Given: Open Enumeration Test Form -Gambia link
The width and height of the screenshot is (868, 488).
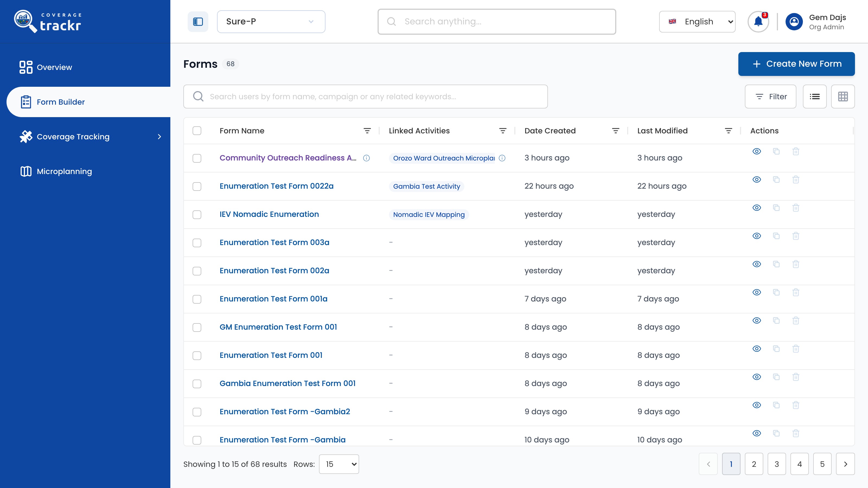Looking at the screenshot, I should tap(283, 440).
